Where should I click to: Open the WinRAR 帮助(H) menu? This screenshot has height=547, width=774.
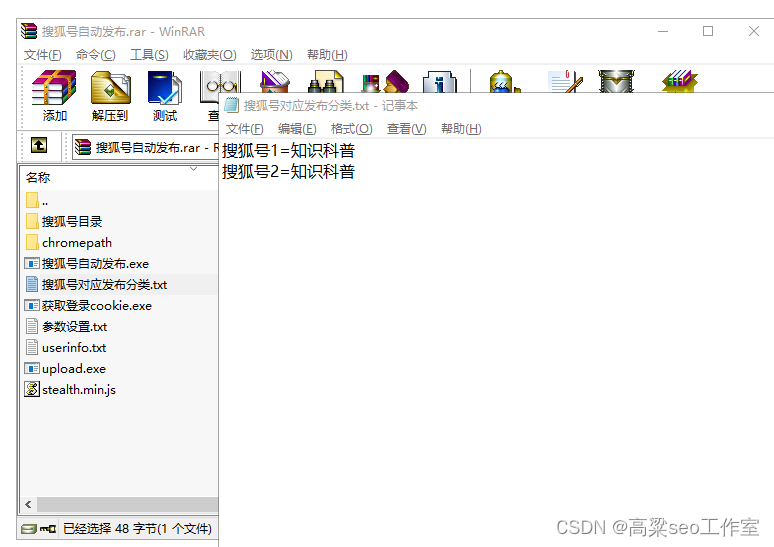(327, 54)
